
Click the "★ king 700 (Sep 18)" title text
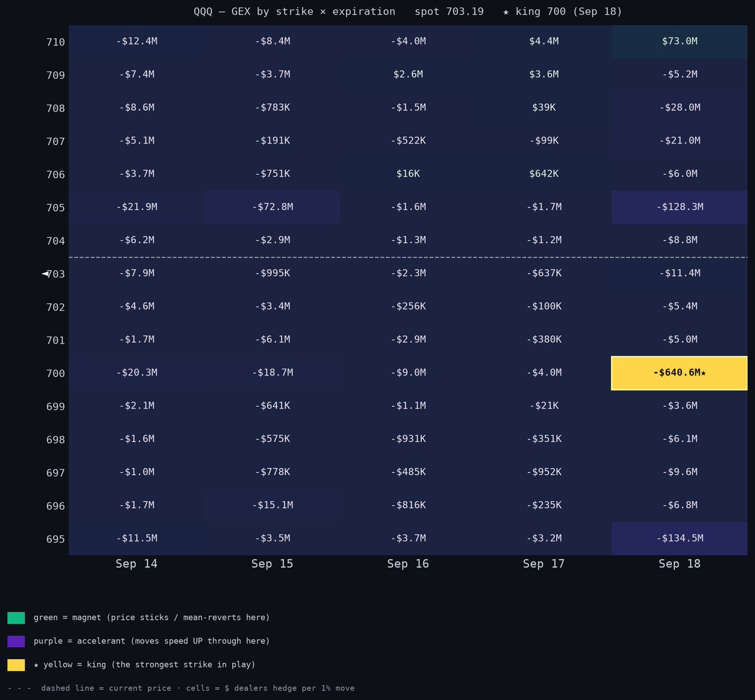(562, 11)
